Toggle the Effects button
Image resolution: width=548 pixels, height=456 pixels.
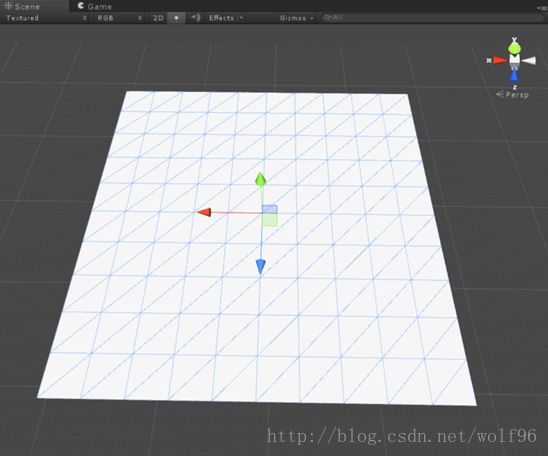tap(221, 18)
